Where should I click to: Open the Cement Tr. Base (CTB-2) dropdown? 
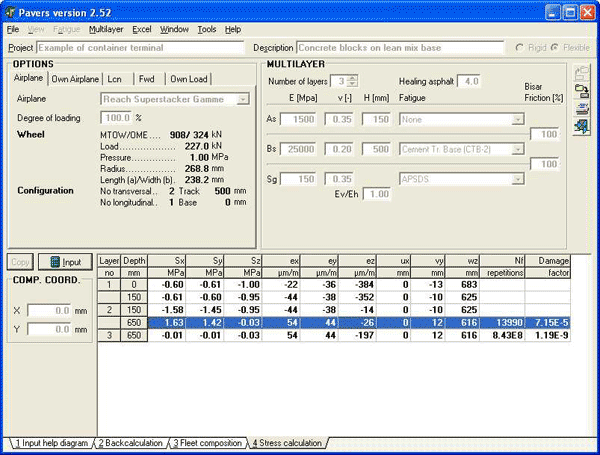tap(517, 149)
